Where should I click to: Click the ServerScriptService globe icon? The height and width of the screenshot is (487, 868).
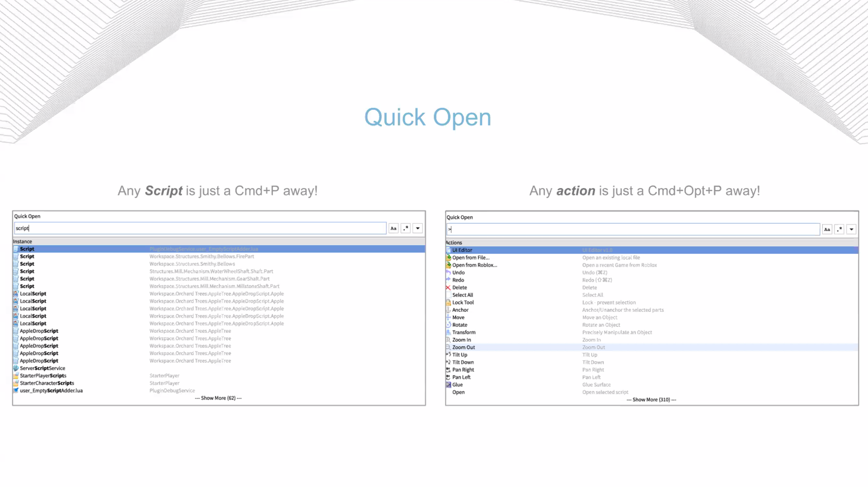(x=16, y=368)
